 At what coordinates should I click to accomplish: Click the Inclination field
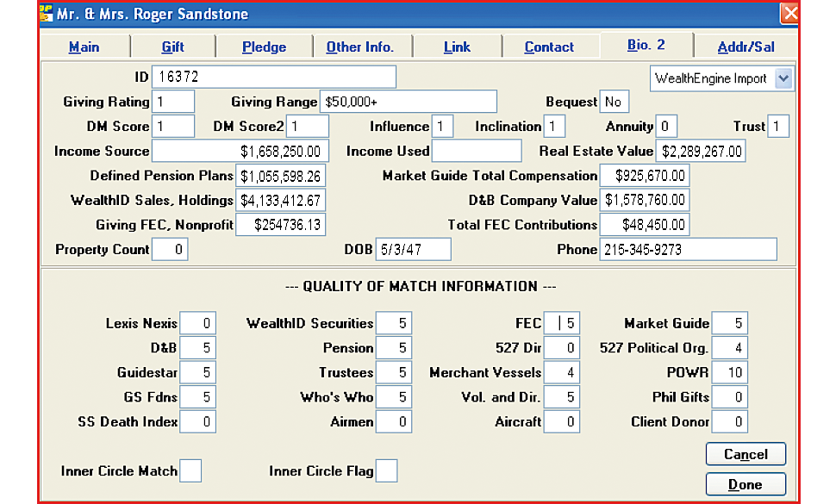pos(554,127)
